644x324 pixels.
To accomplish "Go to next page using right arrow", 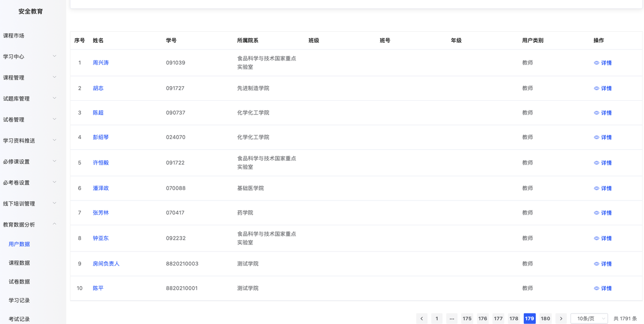I will [561, 318].
